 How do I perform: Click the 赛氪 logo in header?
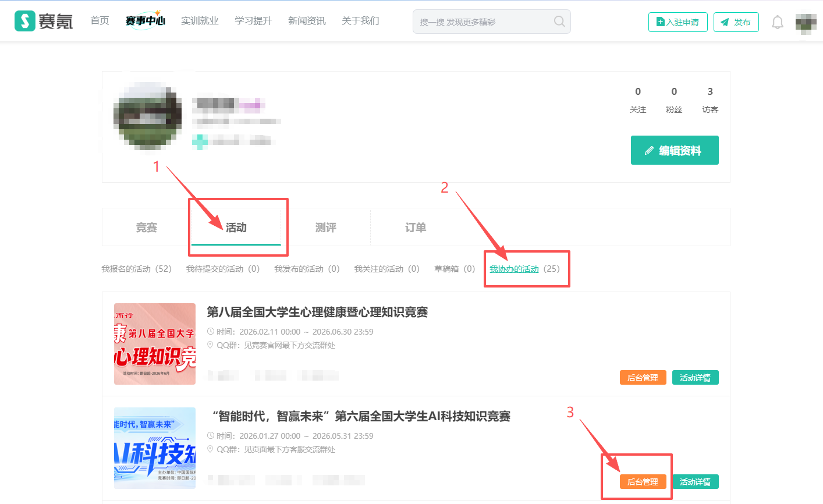click(44, 22)
